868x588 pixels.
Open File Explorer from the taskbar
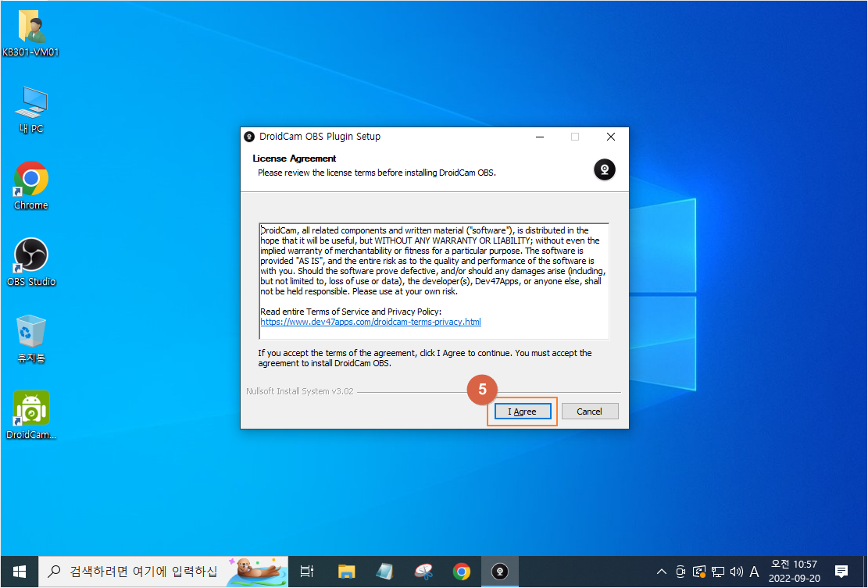tap(347, 572)
